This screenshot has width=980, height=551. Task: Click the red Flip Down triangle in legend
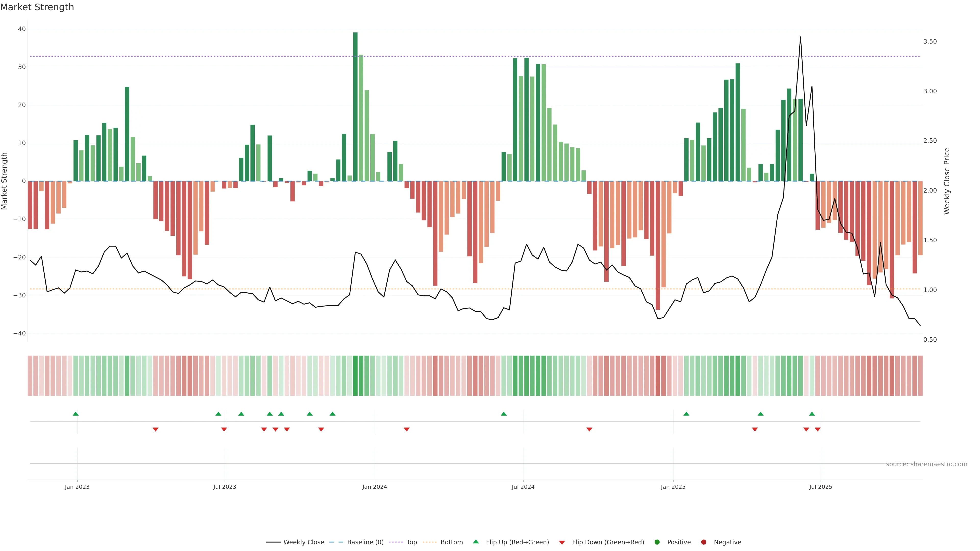(x=562, y=543)
